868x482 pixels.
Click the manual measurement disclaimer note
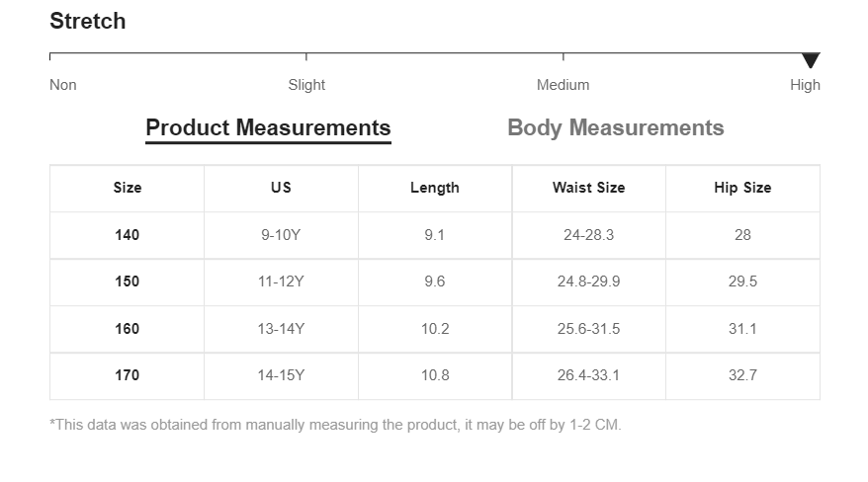pyautogui.click(x=335, y=425)
